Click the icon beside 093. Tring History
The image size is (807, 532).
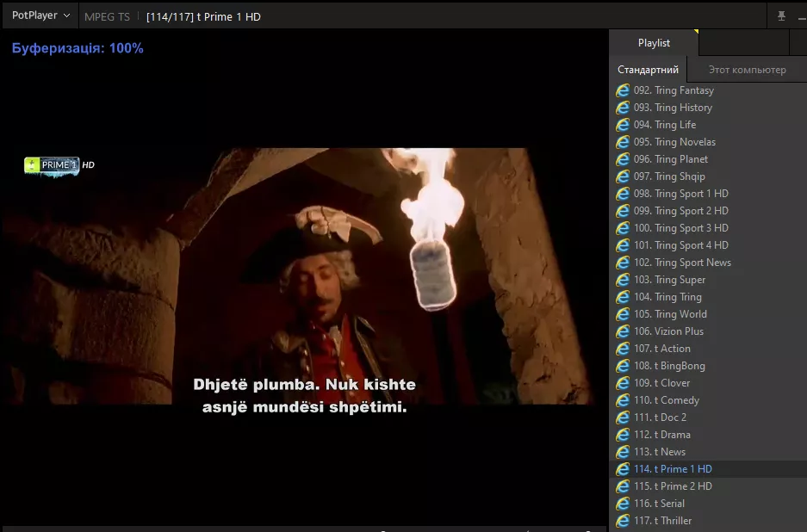(x=623, y=108)
